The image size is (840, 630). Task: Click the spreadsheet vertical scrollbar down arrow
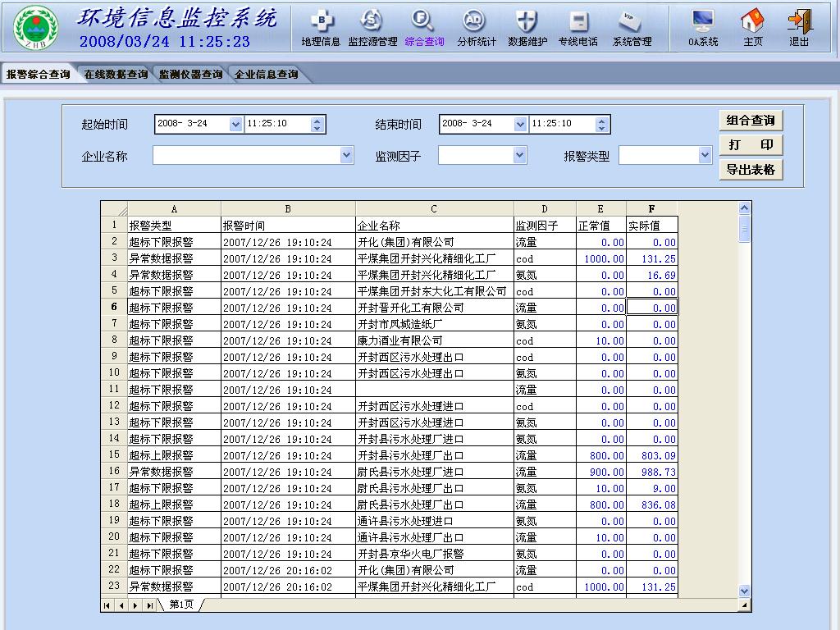point(745,591)
